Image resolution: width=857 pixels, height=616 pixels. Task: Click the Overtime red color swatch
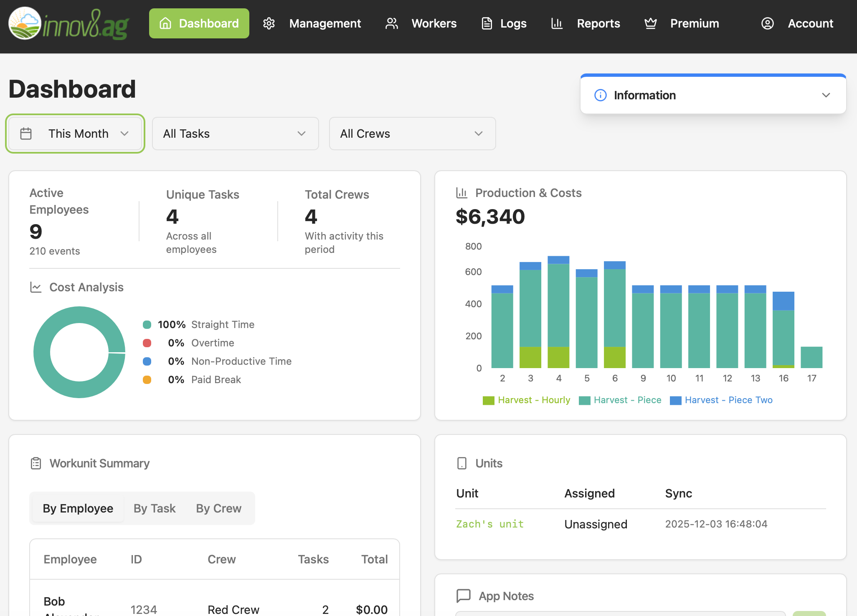coord(147,343)
